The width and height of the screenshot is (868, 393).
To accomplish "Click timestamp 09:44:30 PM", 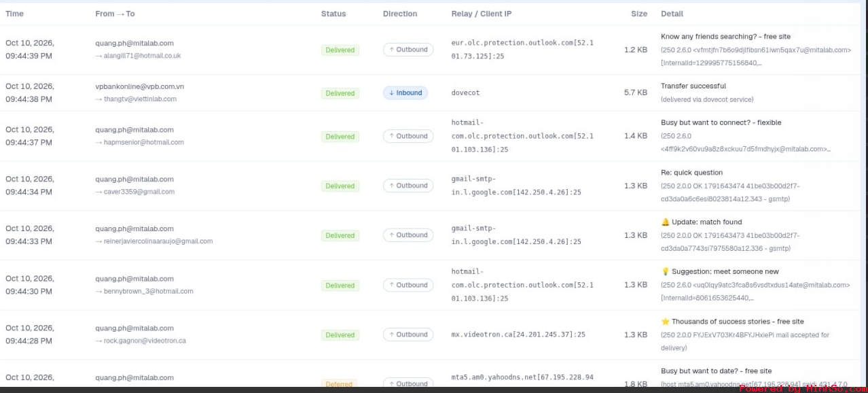I will [29, 292].
